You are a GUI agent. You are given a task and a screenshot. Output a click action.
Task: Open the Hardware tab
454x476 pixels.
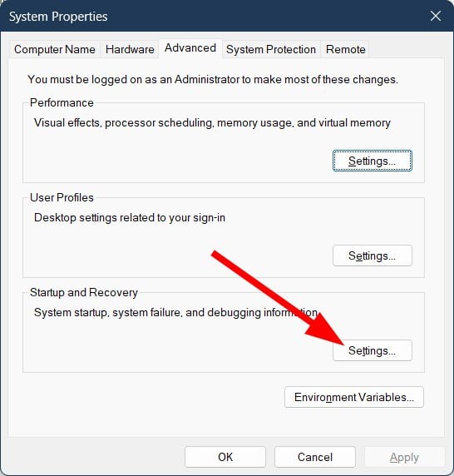[130, 49]
